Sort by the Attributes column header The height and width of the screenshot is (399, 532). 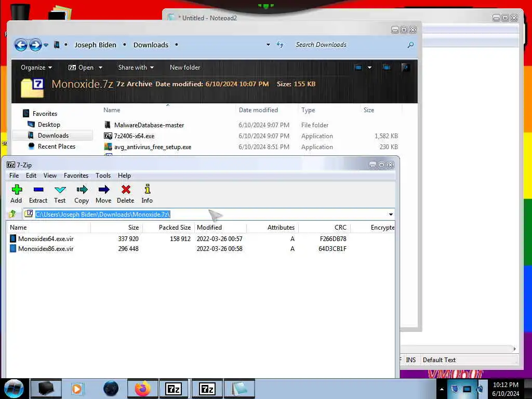tap(272, 228)
